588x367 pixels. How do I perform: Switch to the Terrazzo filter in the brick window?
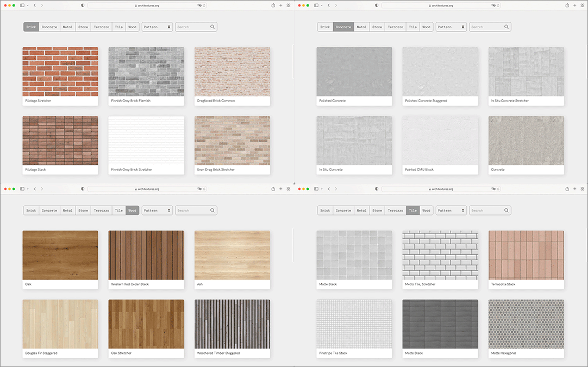point(101,27)
